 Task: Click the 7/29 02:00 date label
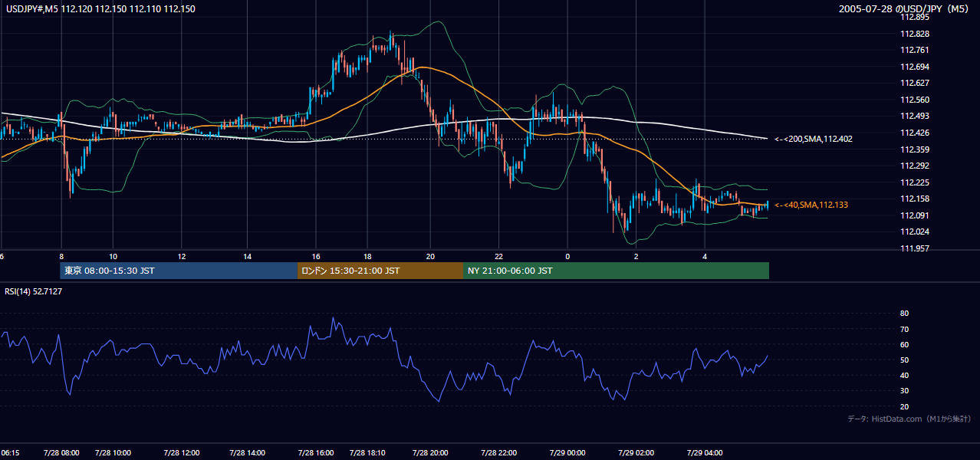pyautogui.click(x=636, y=452)
